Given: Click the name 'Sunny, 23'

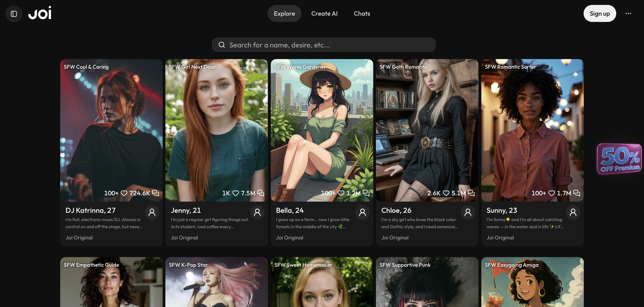Looking at the screenshot, I should tap(502, 210).
